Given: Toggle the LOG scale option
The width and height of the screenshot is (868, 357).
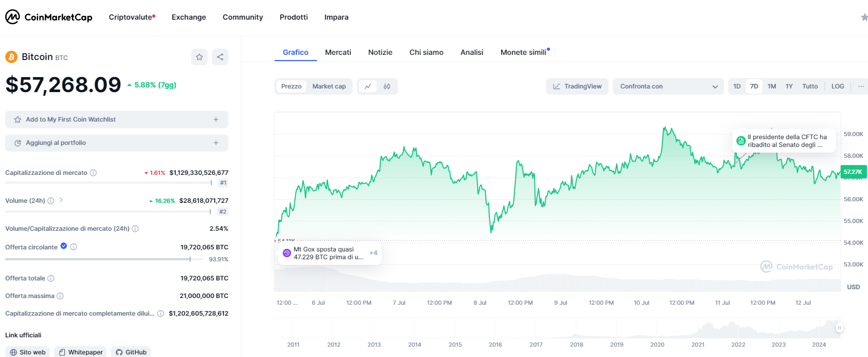Looking at the screenshot, I should 838,86.
